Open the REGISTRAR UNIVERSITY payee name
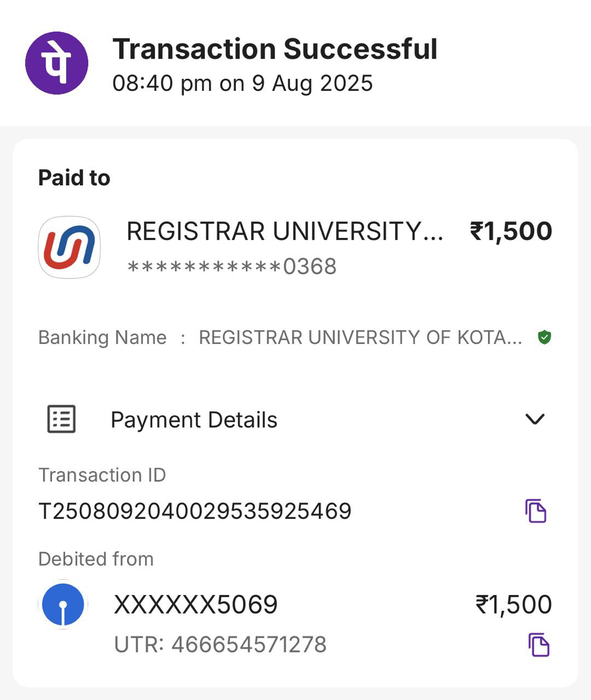Viewport: 591px width, 700px height. click(x=285, y=231)
